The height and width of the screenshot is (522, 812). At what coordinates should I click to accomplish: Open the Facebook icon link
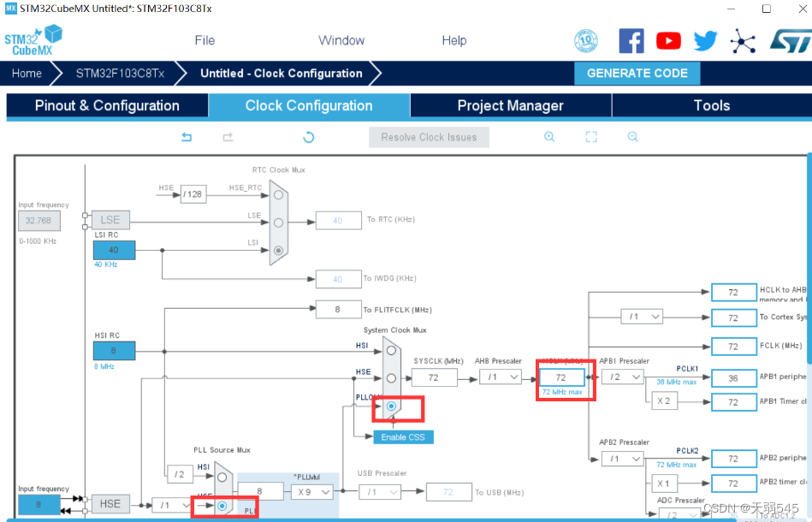pos(631,41)
